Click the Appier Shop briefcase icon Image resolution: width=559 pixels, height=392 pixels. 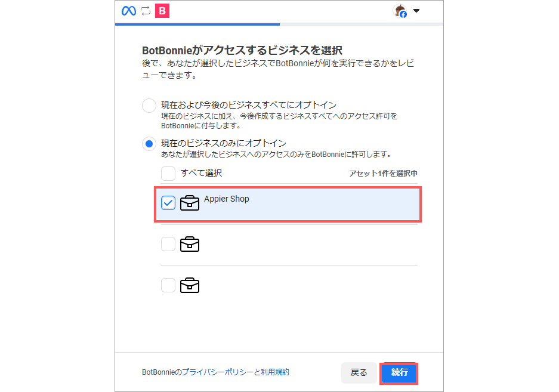190,203
